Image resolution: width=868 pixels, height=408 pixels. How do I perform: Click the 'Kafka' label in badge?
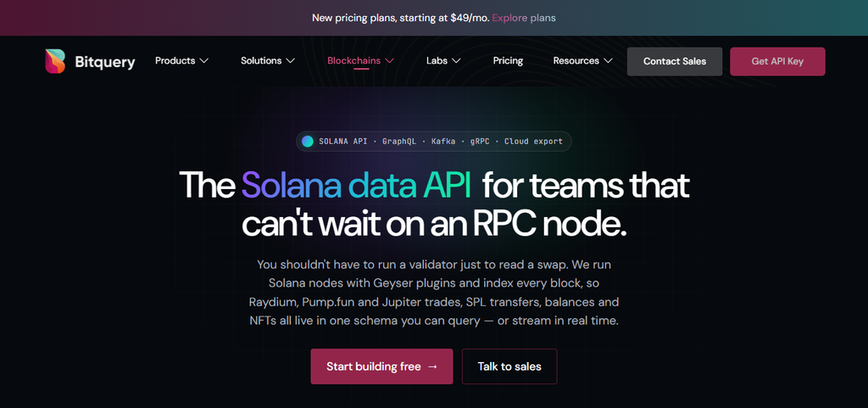(x=443, y=141)
